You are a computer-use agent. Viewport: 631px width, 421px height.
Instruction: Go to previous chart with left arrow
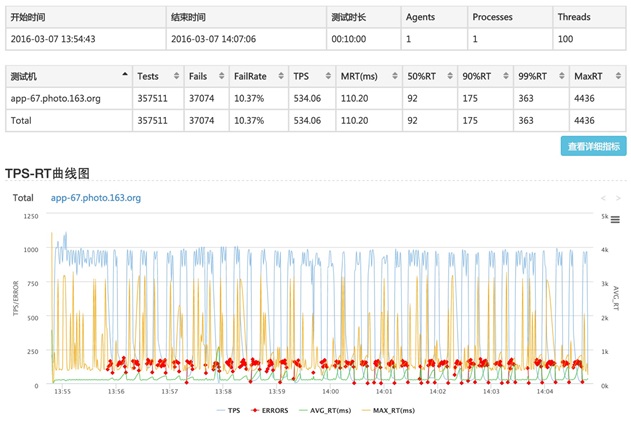tap(603, 198)
